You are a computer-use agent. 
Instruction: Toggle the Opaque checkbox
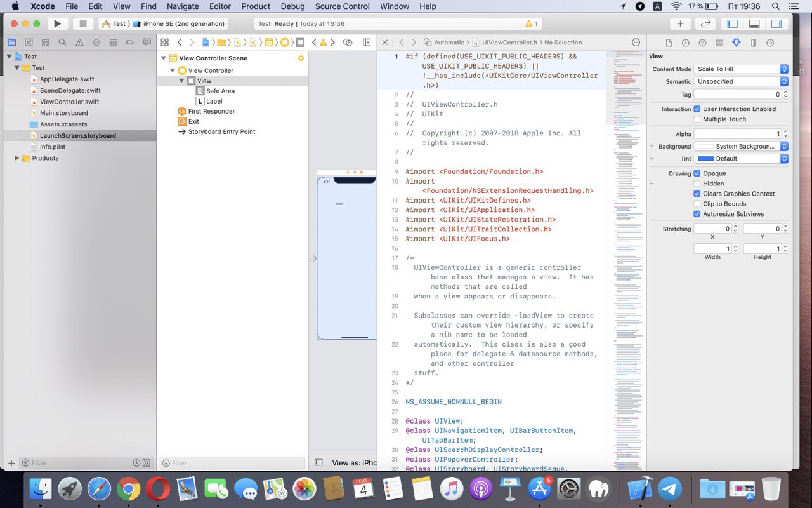[697, 173]
